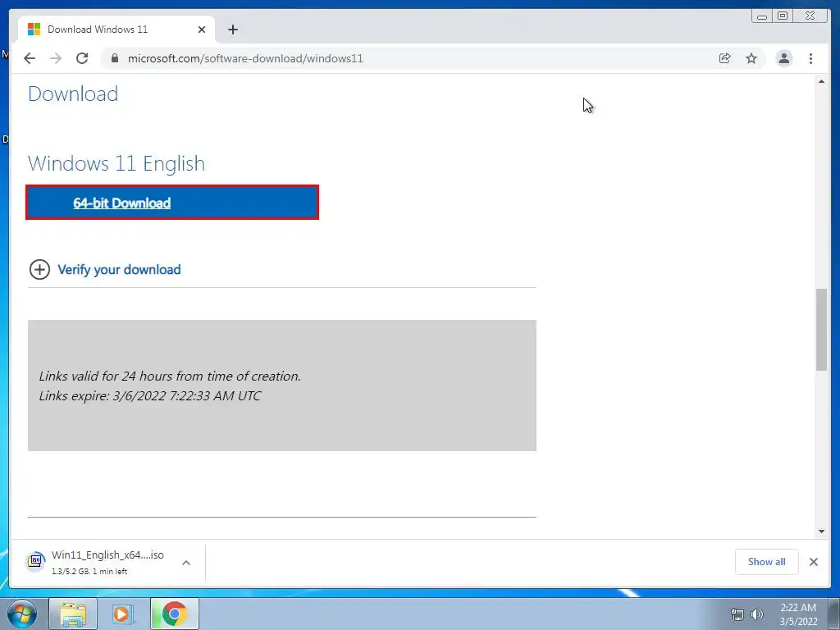This screenshot has height=630, width=840.
Task: Restore down the Chrome window
Action: [x=782, y=16]
